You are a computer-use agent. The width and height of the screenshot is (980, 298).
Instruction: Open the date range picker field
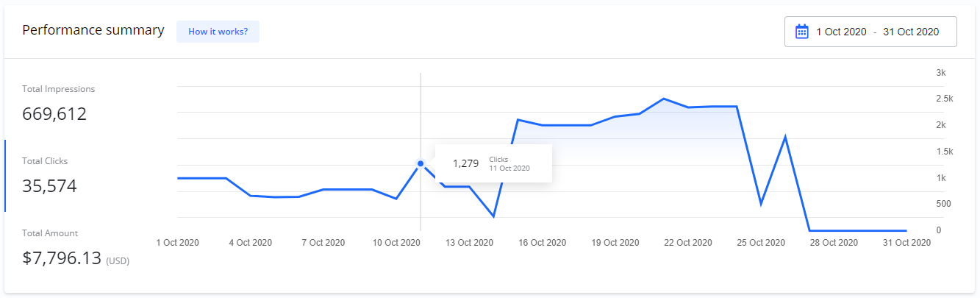tap(870, 32)
